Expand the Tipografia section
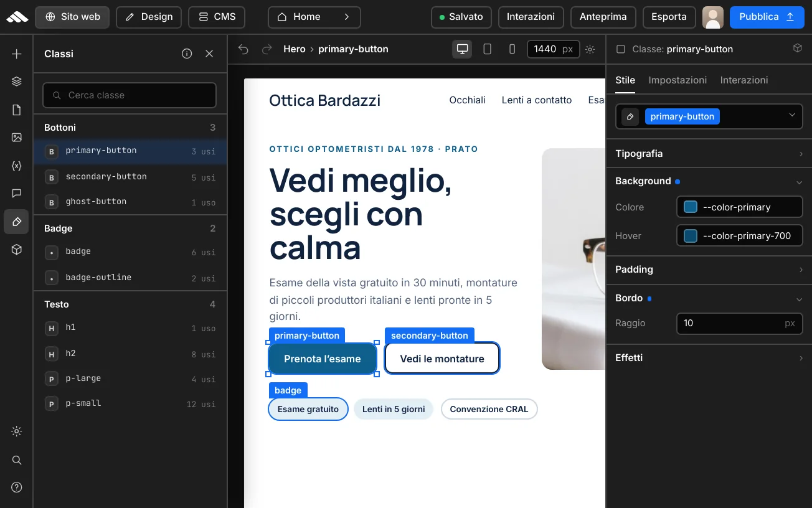This screenshot has width=812, height=508. point(709,154)
